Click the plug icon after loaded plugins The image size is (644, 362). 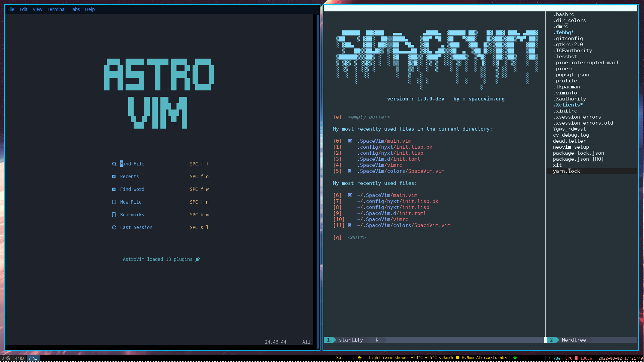point(198,260)
